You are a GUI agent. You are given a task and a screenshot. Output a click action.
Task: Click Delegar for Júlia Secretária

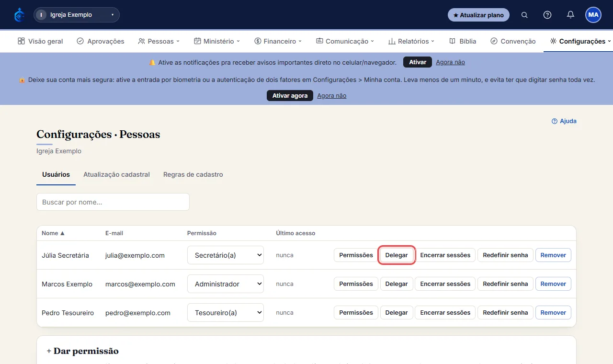[x=397, y=255]
